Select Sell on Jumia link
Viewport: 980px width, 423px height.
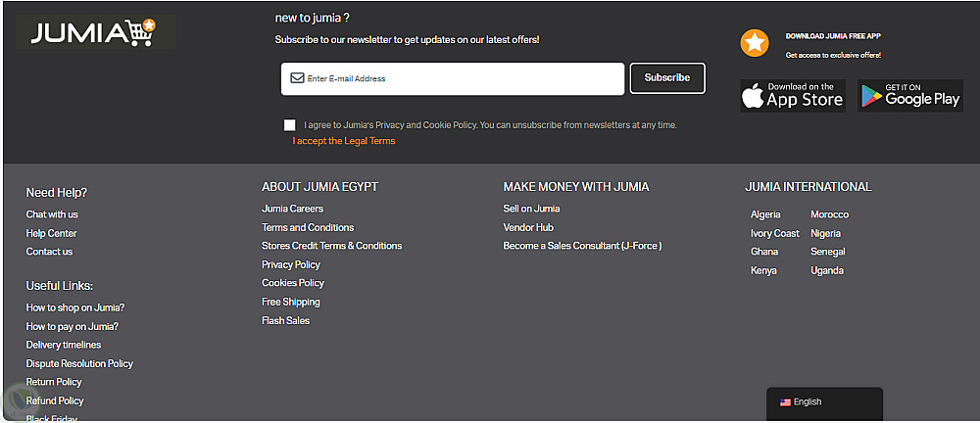531,209
